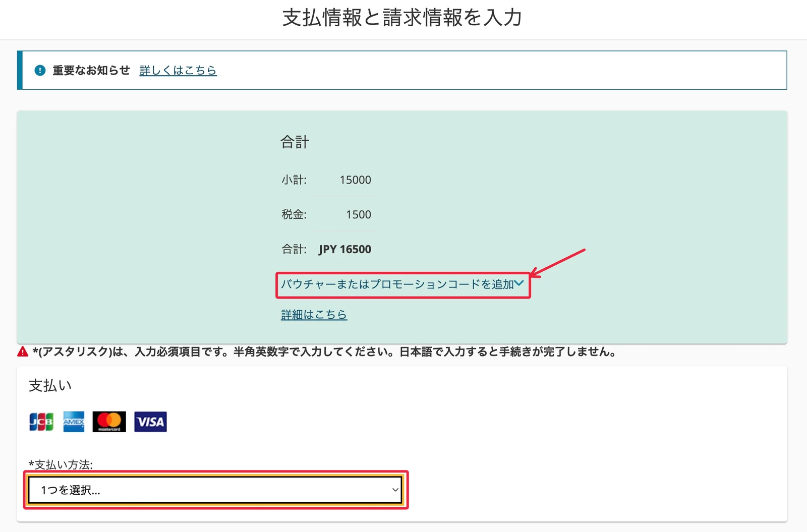This screenshot has width=807, height=532.
Task: Click the *支払い方法: field label
Action: click(x=61, y=464)
